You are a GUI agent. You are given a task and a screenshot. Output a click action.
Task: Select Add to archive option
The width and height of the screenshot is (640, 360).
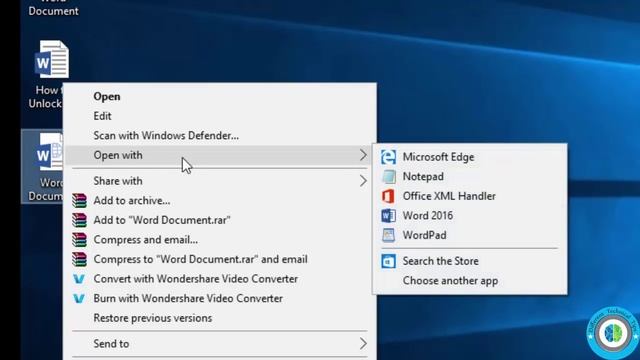pyautogui.click(x=220, y=200)
